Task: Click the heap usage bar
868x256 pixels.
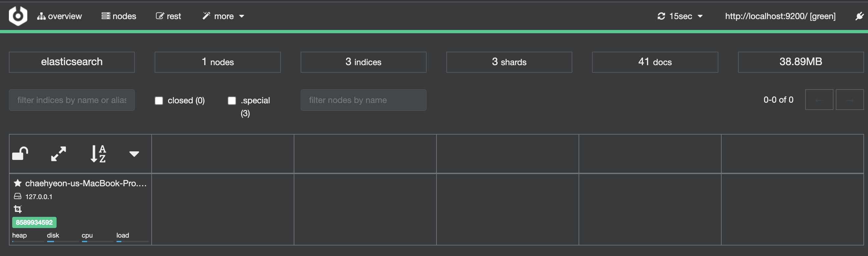Action: click(28, 242)
